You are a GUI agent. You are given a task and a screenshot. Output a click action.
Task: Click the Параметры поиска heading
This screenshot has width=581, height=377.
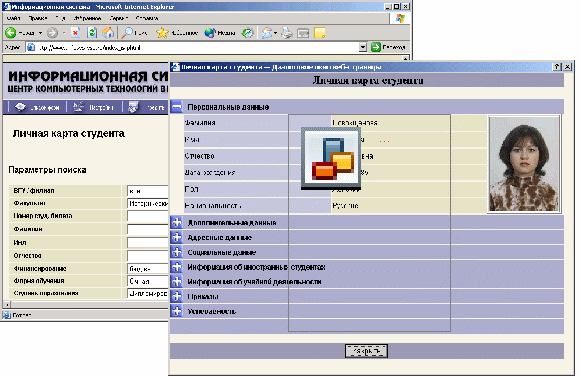pos(47,170)
